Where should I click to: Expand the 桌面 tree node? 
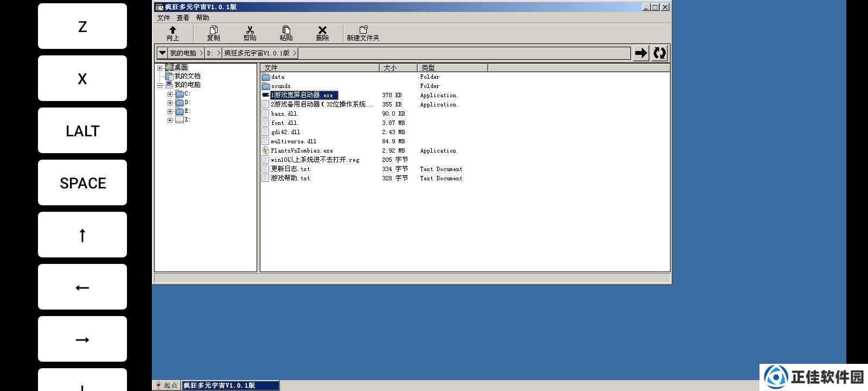coord(160,68)
